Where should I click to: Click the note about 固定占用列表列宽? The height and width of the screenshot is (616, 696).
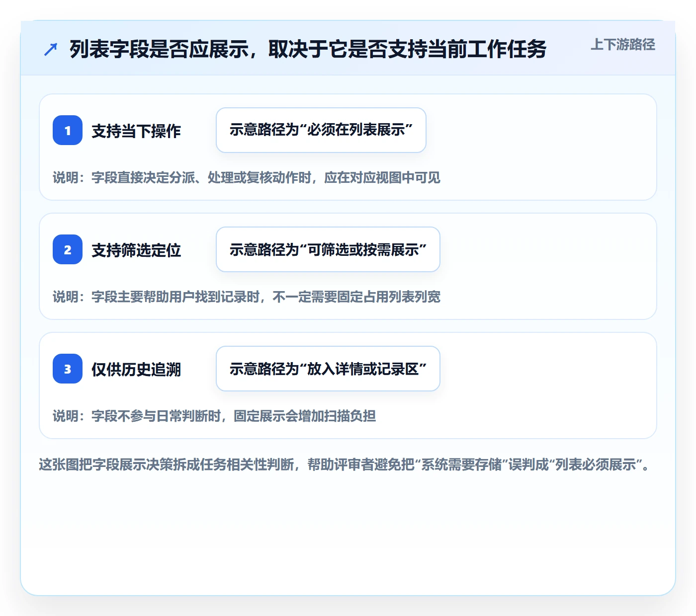pos(247,297)
